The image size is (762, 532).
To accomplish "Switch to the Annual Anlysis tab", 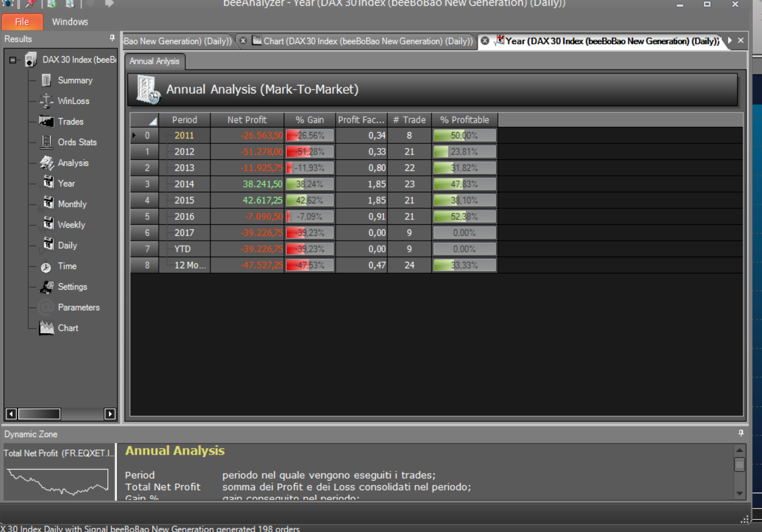I will pos(155,61).
